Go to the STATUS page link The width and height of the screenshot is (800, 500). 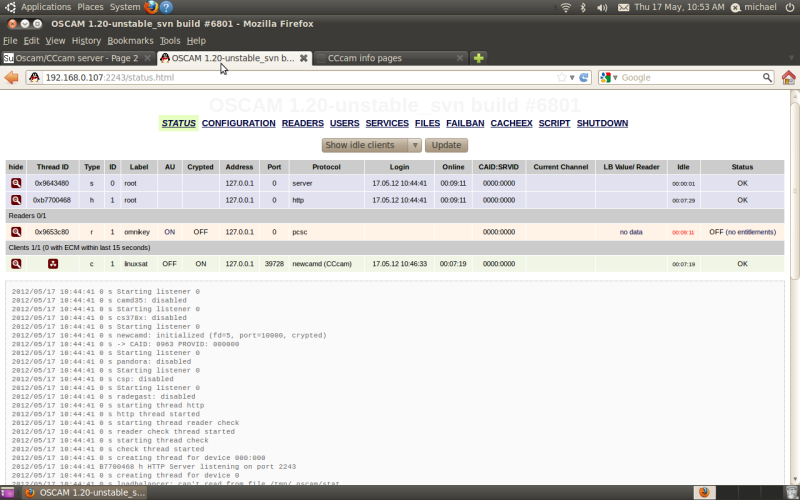(179, 123)
